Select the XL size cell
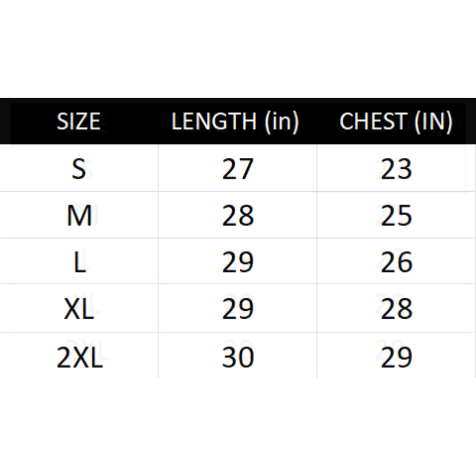 click(x=79, y=309)
